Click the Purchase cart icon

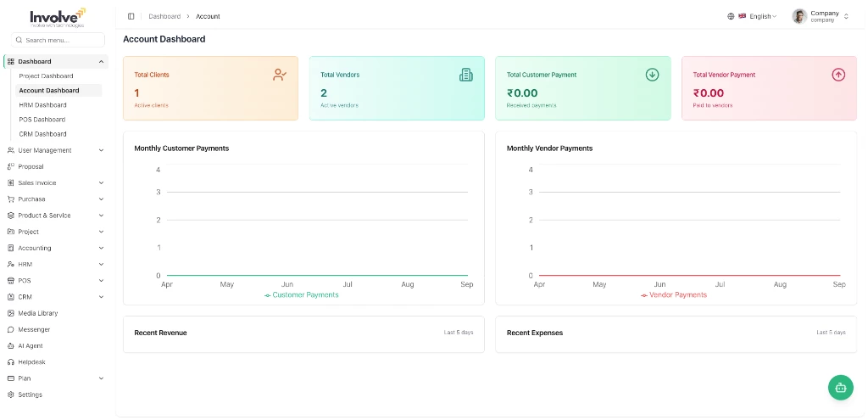pos(10,199)
